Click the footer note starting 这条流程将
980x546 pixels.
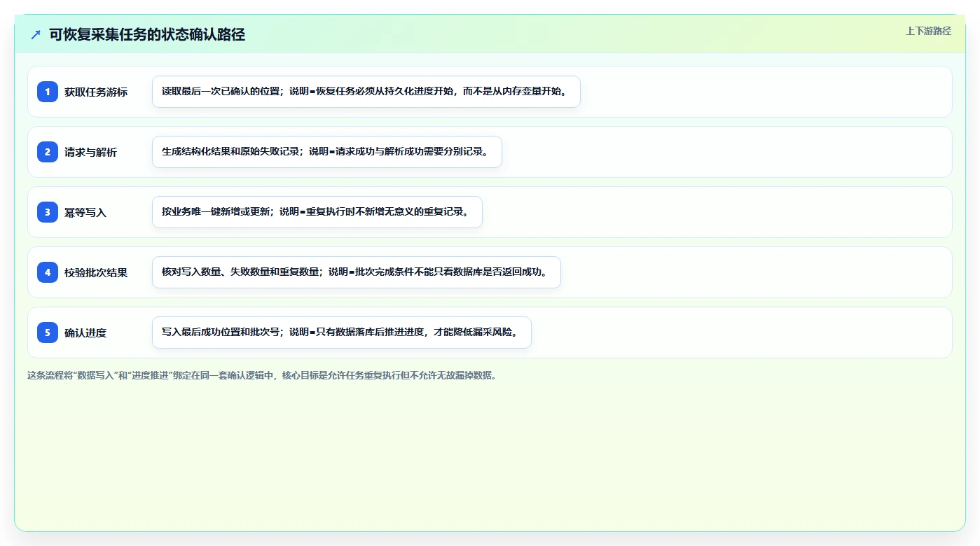click(262, 375)
